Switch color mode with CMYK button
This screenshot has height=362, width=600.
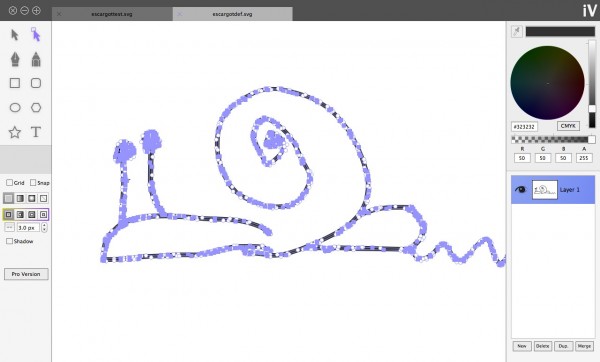tap(568, 126)
